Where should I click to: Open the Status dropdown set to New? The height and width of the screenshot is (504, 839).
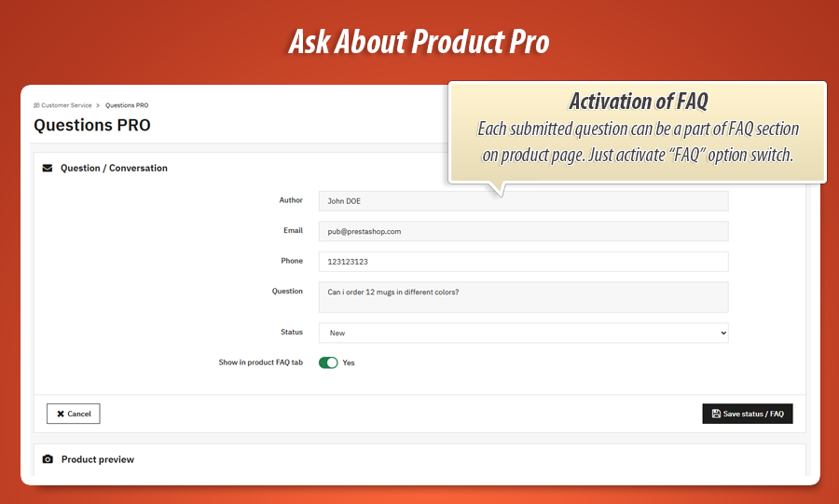tap(523, 333)
